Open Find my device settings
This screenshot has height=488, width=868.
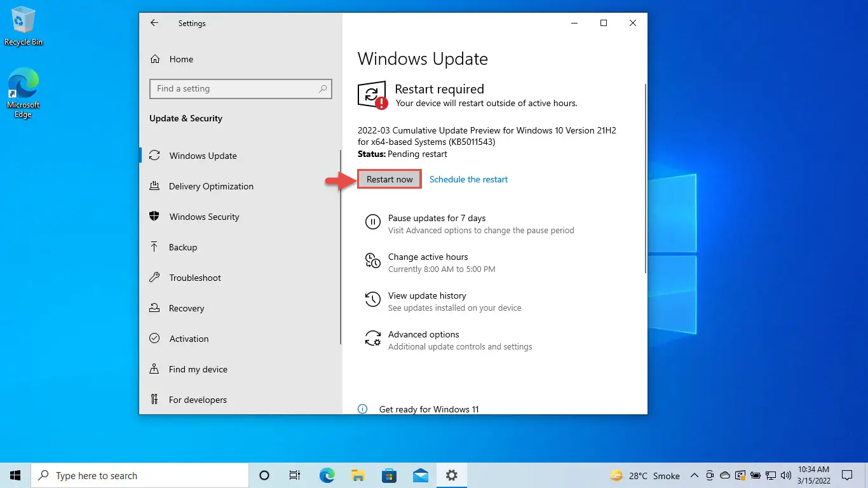240,369
